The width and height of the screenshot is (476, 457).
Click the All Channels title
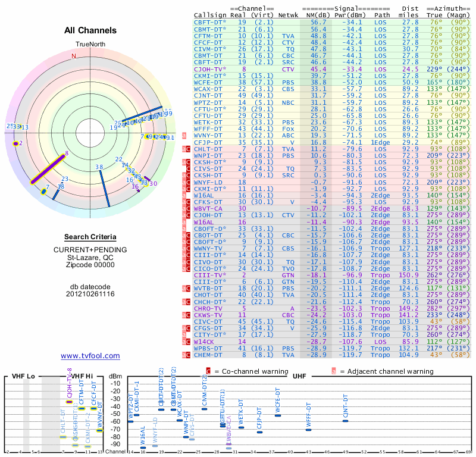click(90, 30)
